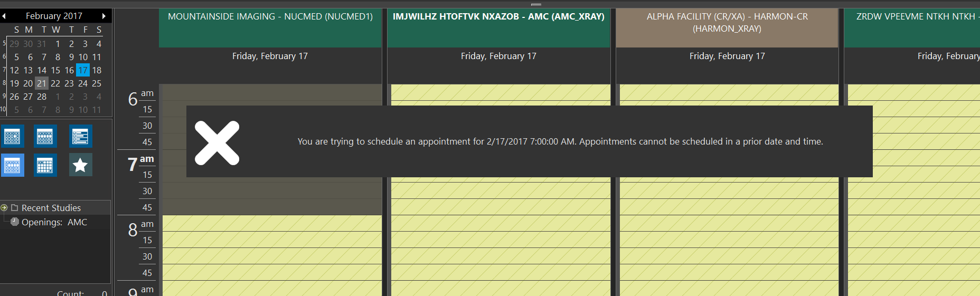Viewport: 980px width, 296px height.
Task: Click the clock icon beside Openings: AMC
Action: [x=15, y=222]
